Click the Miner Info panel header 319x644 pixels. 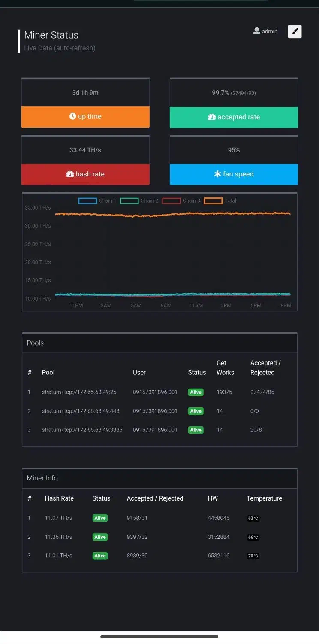tap(159, 478)
